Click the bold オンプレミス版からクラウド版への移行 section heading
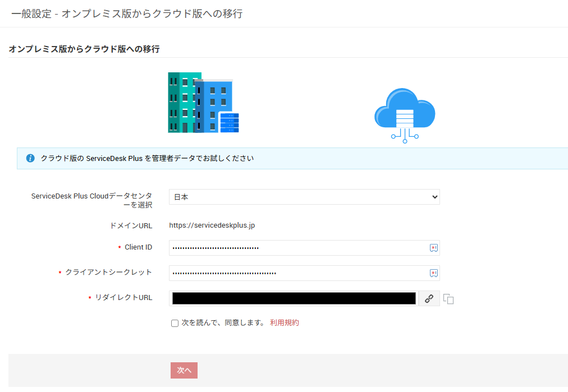Image resolution: width=568 pixels, height=392 pixels. [84, 49]
